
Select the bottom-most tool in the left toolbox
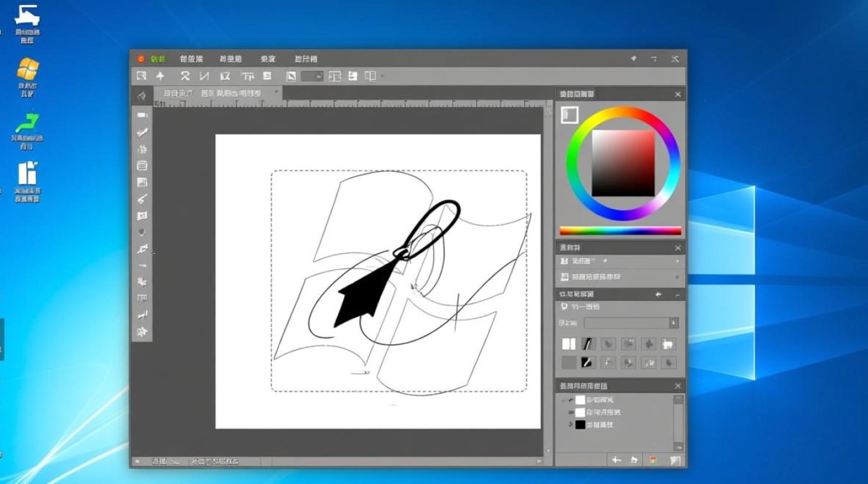click(x=142, y=332)
